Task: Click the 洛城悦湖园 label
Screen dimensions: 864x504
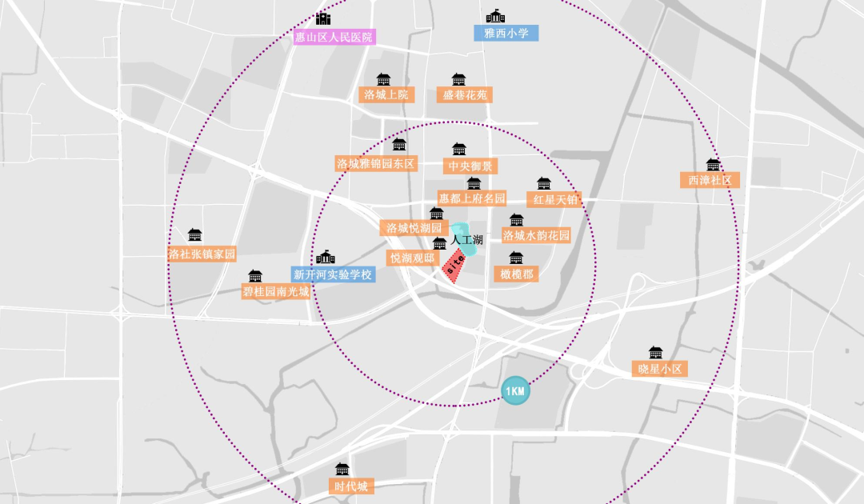Action: (x=414, y=228)
